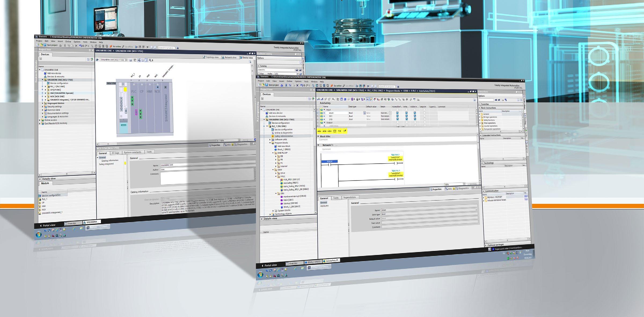The image size is (644, 317).
Task: Open the SINUMERIK ONE [NCU 1750] device dropdown
Action: (x=126, y=60)
